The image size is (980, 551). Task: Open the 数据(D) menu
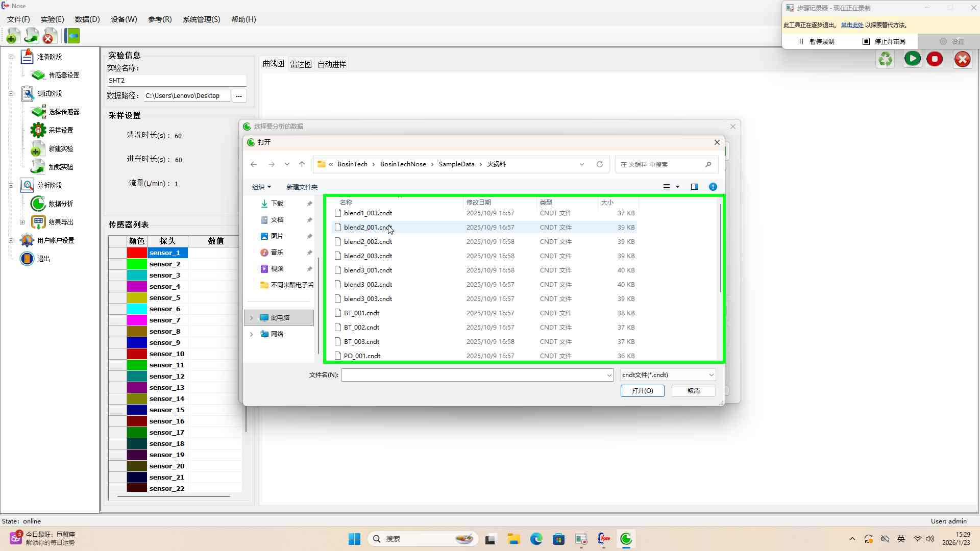pyautogui.click(x=87, y=19)
